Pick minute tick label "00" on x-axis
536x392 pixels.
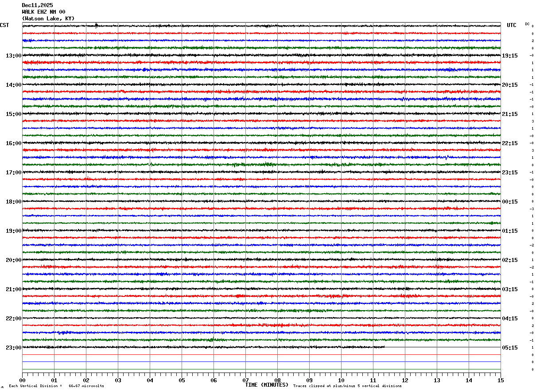tap(23, 380)
